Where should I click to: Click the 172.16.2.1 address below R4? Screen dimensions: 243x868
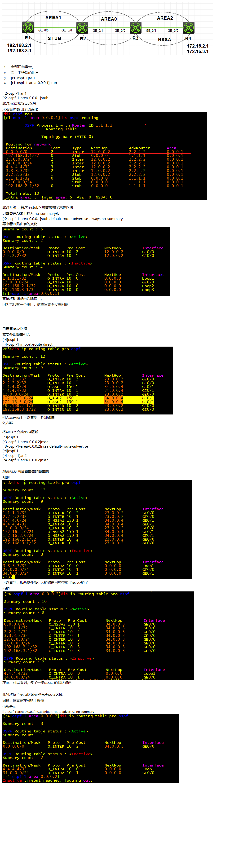(198, 46)
